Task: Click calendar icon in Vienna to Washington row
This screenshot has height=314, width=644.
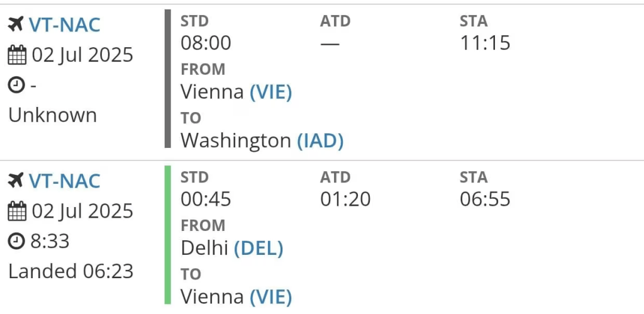Action: click(x=17, y=55)
